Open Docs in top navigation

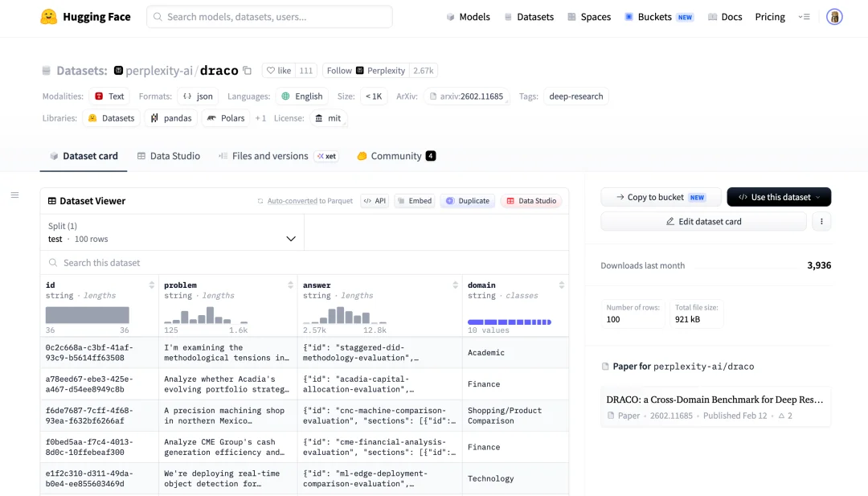pyautogui.click(x=725, y=17)
